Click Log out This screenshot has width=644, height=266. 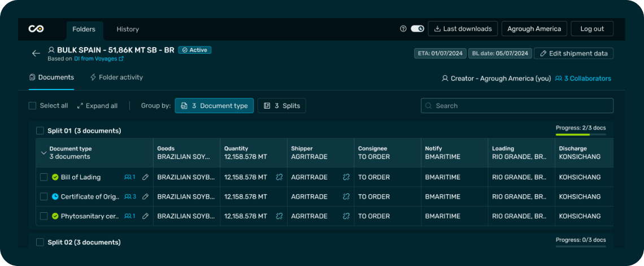(592, 29)
